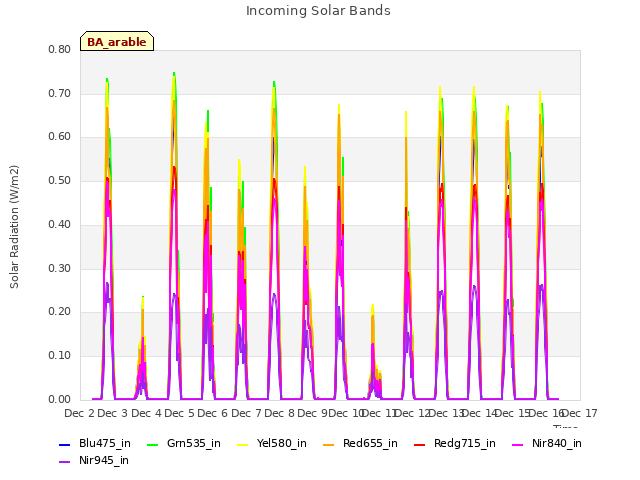Click the 0.40 y-axis tick label
Image resolution: width=640 pixels, height=480 pixels.
click(x=60, y=224)
